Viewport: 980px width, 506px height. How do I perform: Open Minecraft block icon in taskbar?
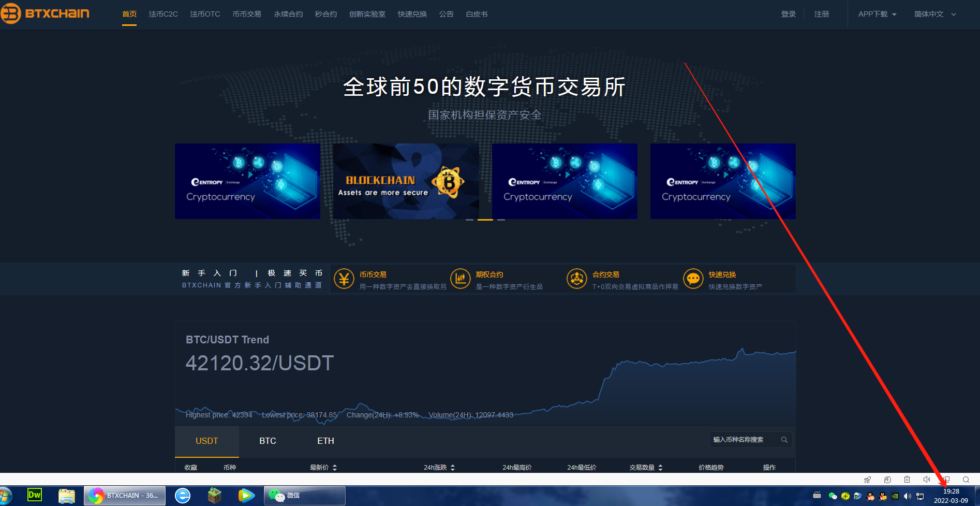click(x=215, y=496)
